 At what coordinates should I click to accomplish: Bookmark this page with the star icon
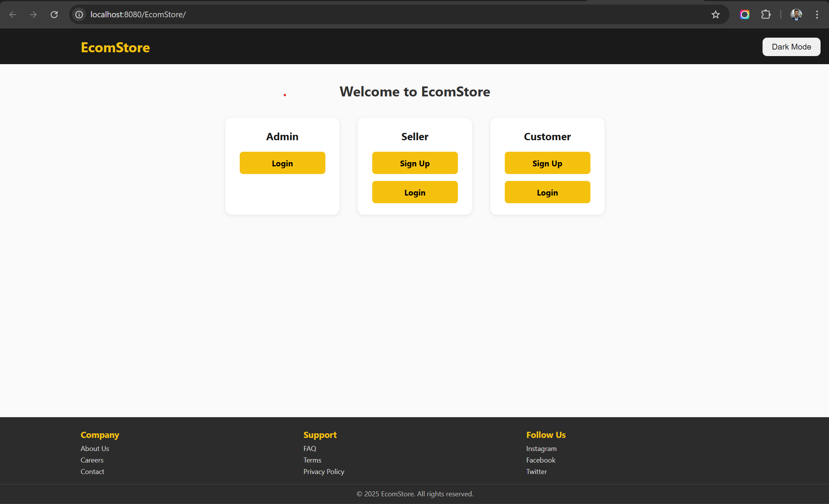[715, 14]
